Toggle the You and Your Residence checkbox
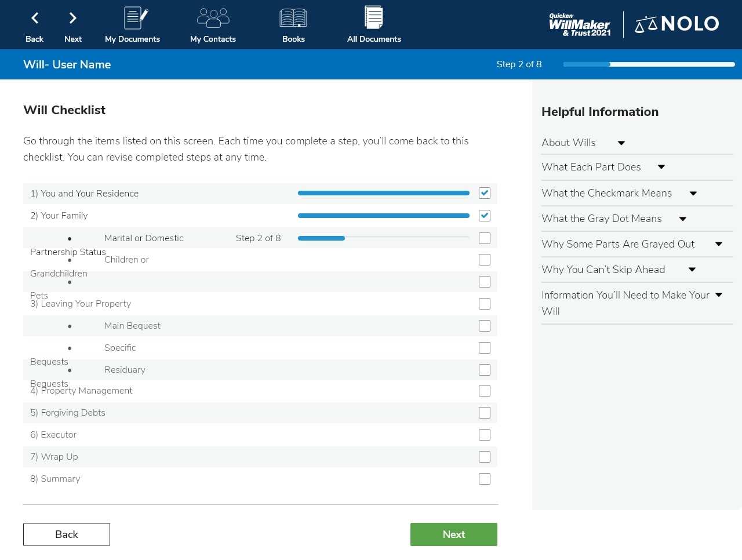Image resolution: width=742 pixels, height=560 pixels. 485,194
